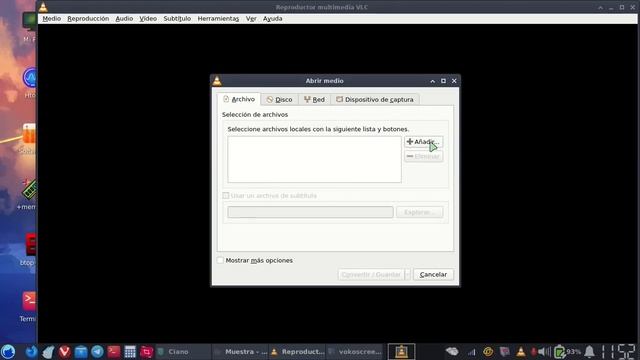
Task: Click the battery 93% indicator
Action: [567, 351]
